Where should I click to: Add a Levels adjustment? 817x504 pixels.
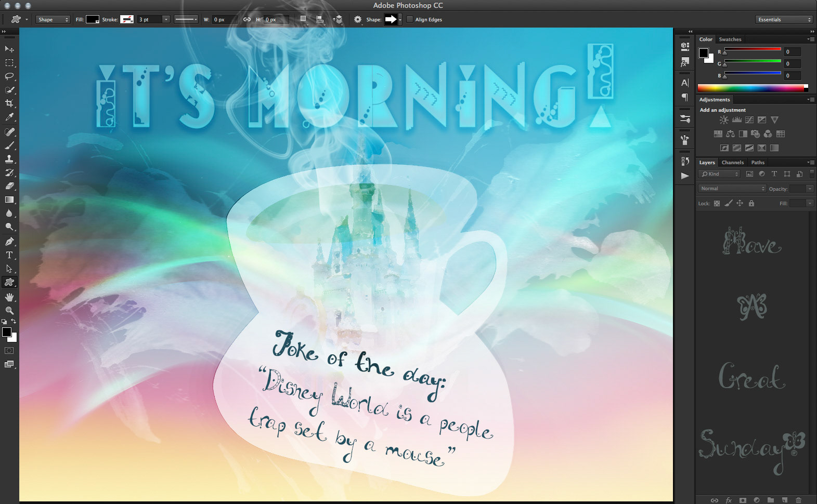click(736, 120)
